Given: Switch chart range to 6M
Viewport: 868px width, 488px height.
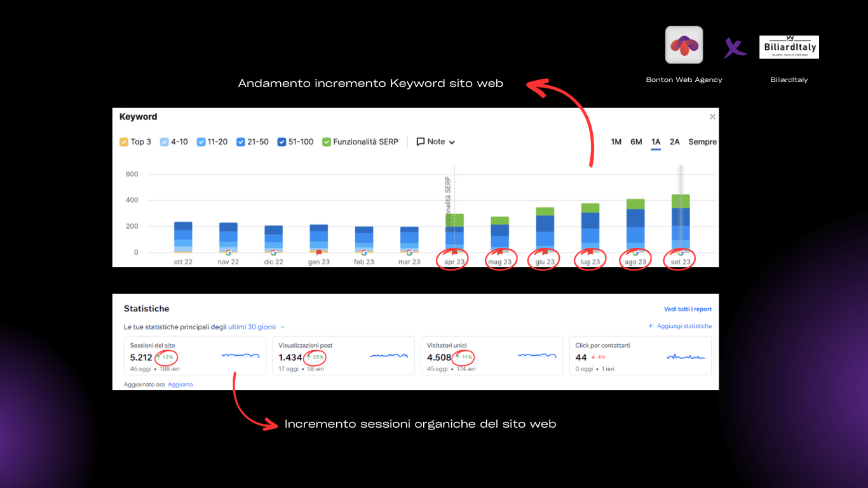Looking at the screenshot, I should tap(636, 142).
